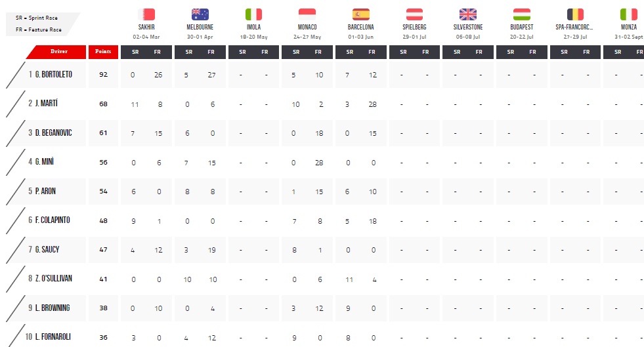Open the Hungarian flag for Budapest

[522, 14]
